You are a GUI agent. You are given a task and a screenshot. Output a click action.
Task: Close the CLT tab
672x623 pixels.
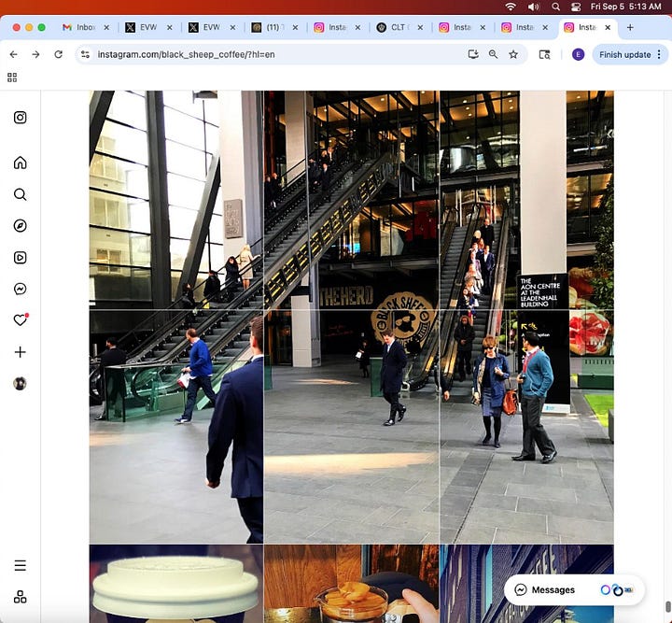pos(420,27)
